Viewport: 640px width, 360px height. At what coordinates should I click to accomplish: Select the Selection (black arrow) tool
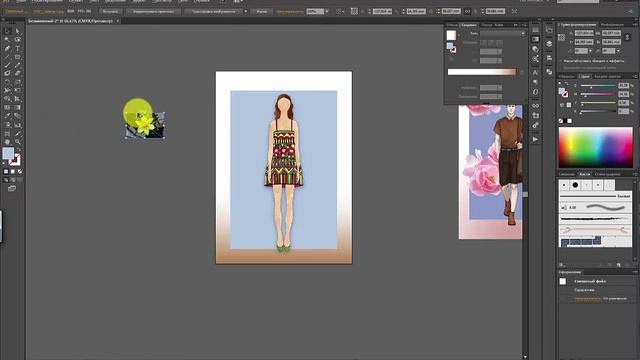click(x=7, y=31)
